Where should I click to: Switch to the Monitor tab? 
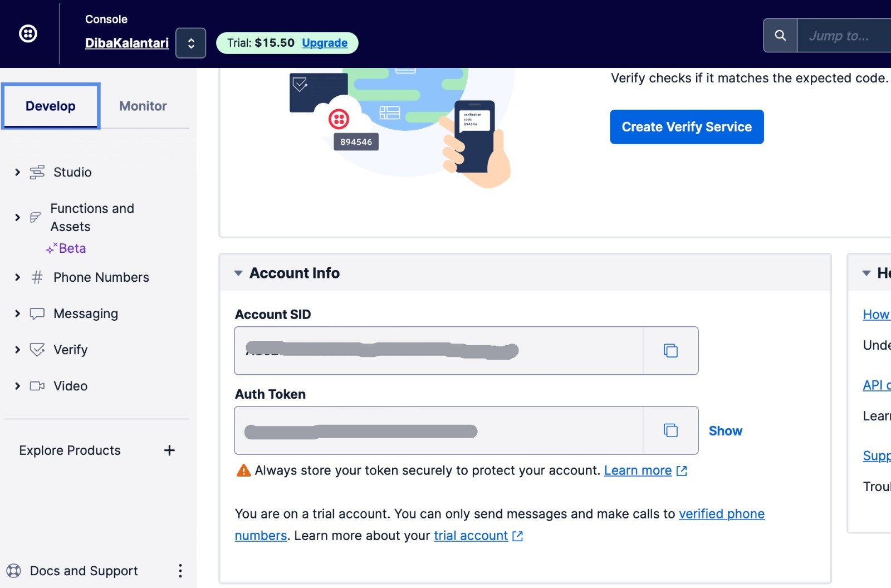(143, 106)
